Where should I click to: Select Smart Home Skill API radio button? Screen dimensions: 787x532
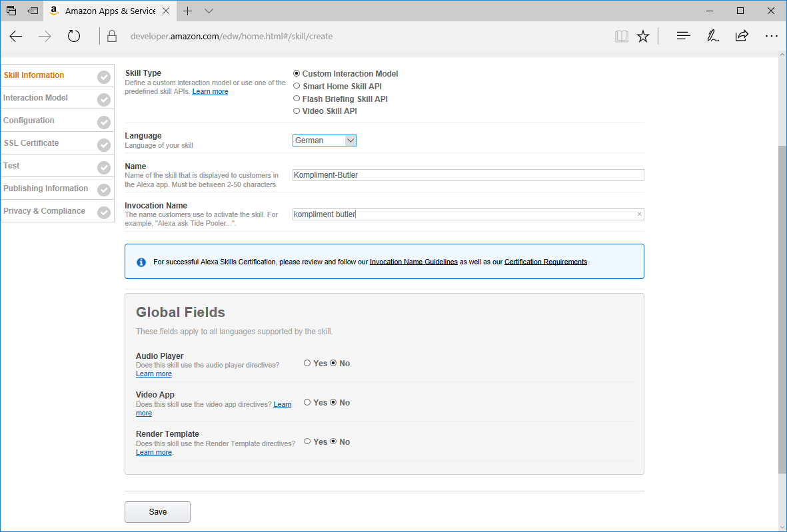(x=297, y=86)
